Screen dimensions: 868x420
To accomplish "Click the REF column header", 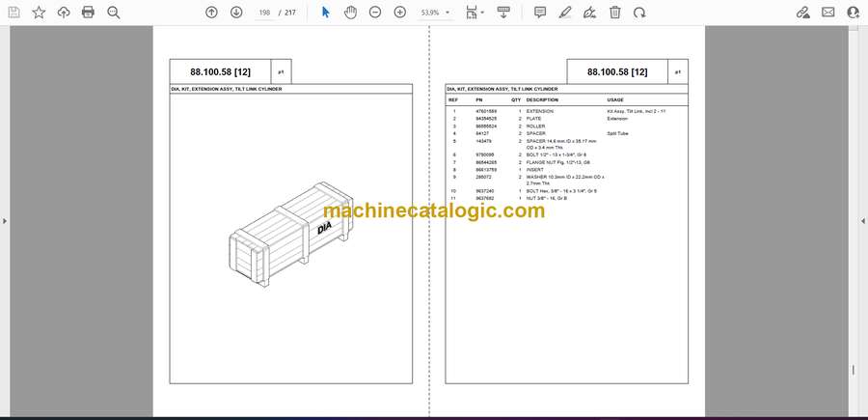I will (453, 100).
